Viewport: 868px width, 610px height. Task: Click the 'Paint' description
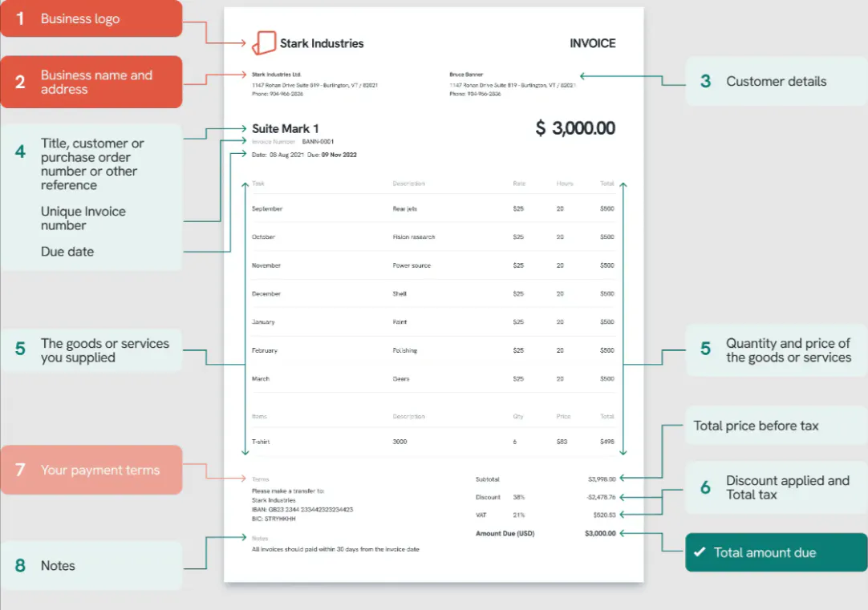400,322
